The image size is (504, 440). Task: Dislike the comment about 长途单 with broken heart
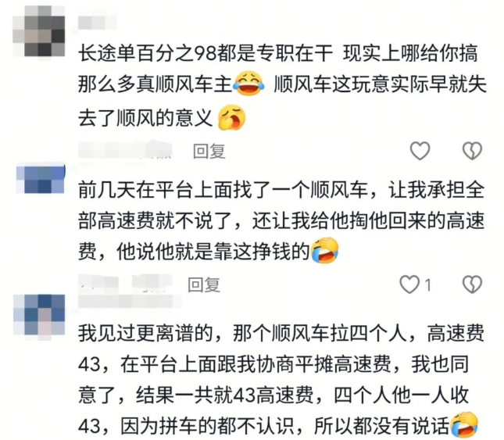(472, 151)
